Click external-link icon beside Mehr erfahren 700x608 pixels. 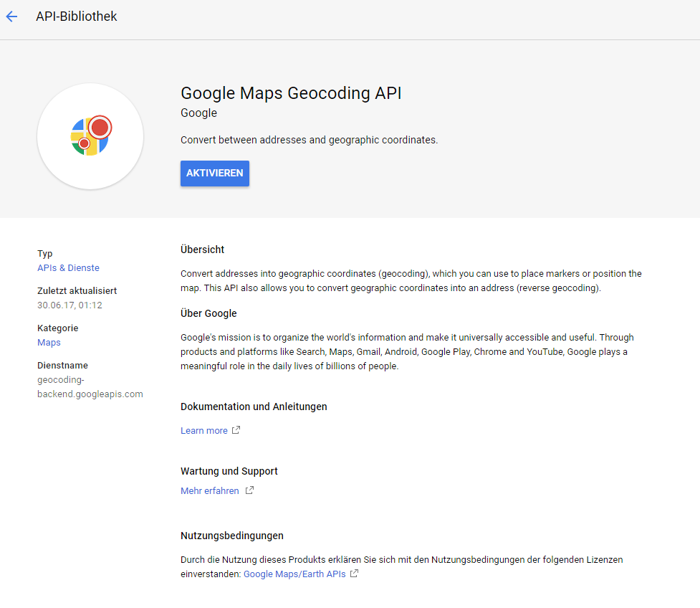point(249,490)
